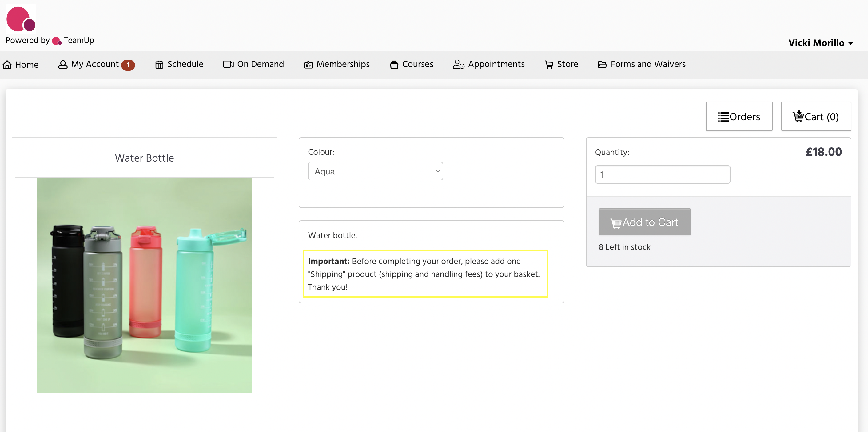This screenshot has width=868, height=432.
Task: Open the Colour dropdown showing Aqua
Action: pos(375,171)
